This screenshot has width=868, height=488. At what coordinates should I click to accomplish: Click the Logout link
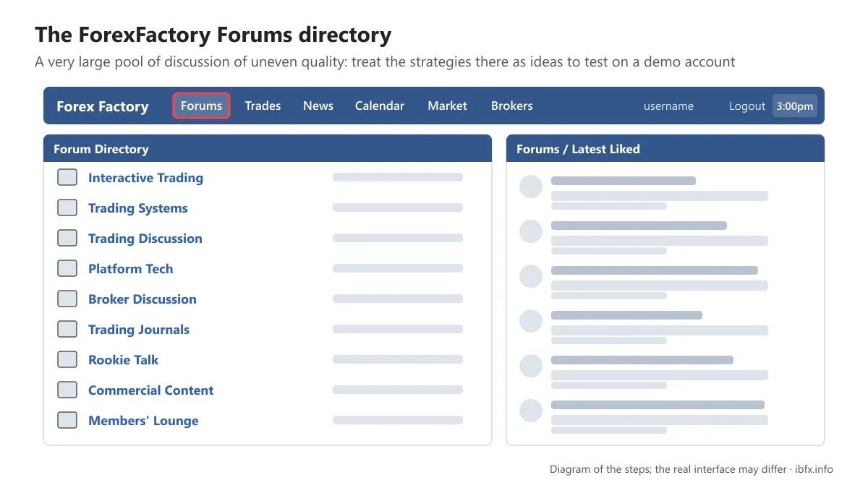(x=746, y=106)
